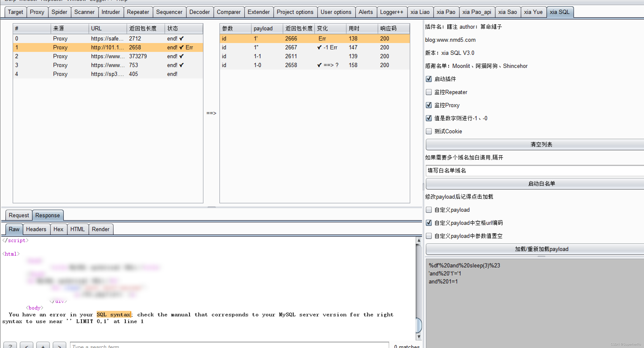
Task: Switch to the Request tab
Action: [19, 215]
